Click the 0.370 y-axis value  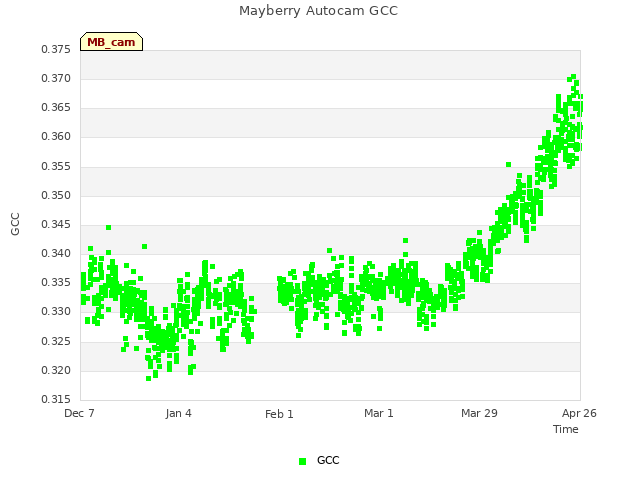(x=56, y=78)
